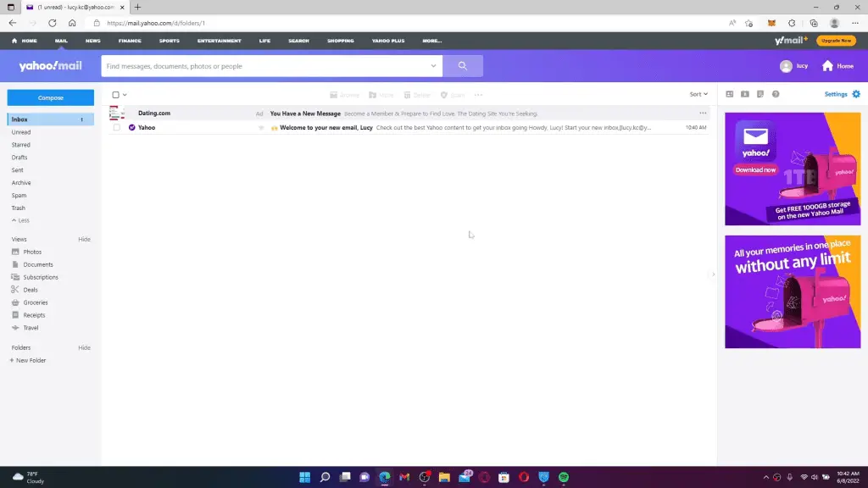The image size is (868, 488).
Task: Open HOME in Yahoo nav bar
Action: click(x=25, y=41)
